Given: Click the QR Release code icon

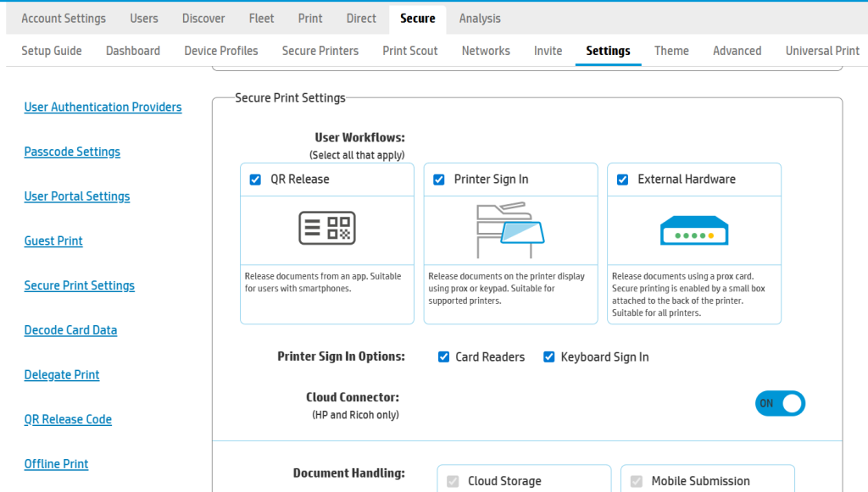Looking at the screenshot, I should (x=326, y=229).
